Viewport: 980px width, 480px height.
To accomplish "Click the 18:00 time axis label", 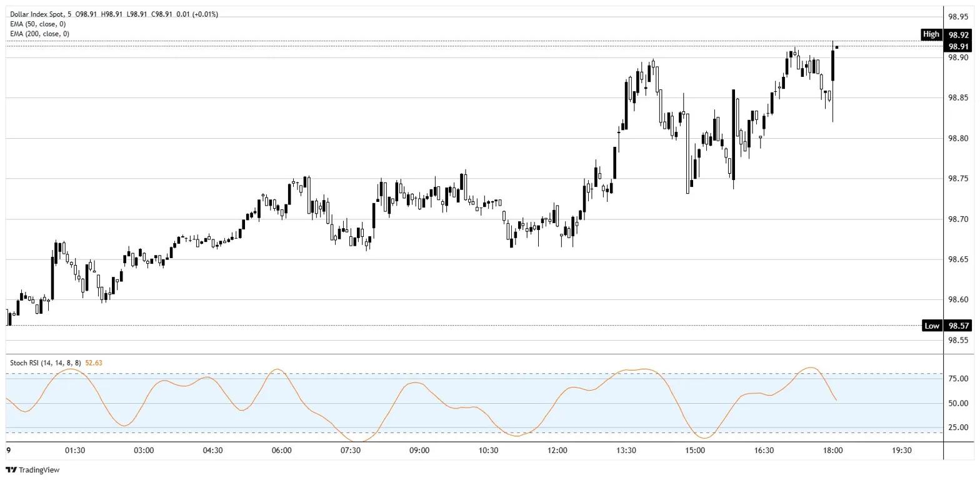I will coord(833,450).
